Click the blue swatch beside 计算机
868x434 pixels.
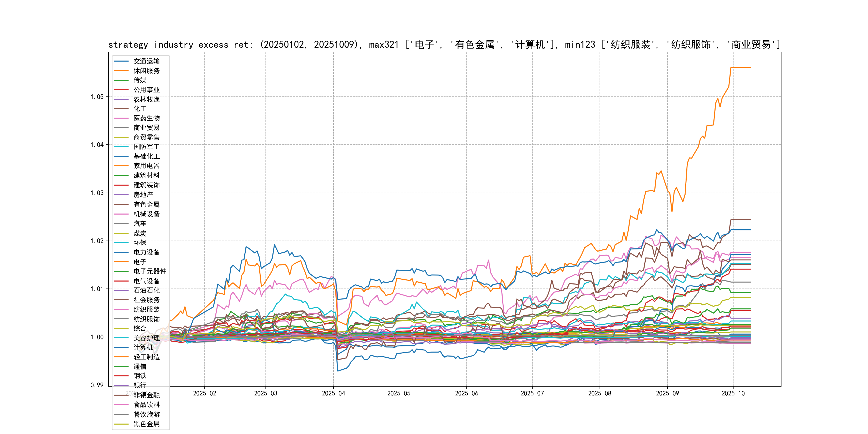coord(121,347)
